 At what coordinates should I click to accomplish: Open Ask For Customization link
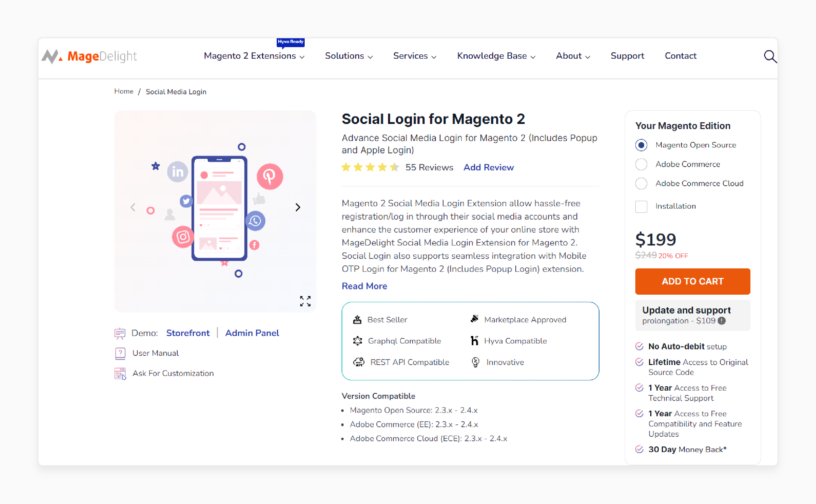[x=173, y=374]
